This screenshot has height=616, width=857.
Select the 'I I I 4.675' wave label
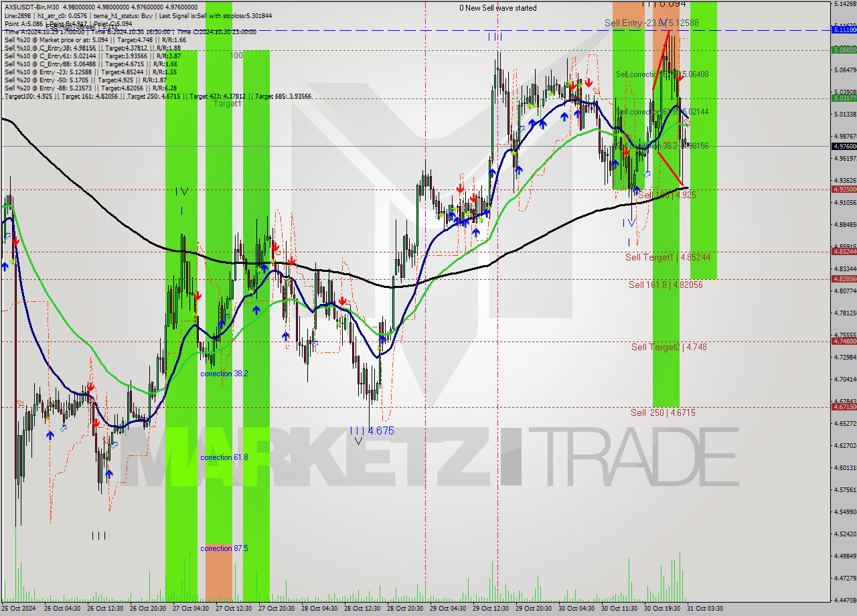(372, 431)
